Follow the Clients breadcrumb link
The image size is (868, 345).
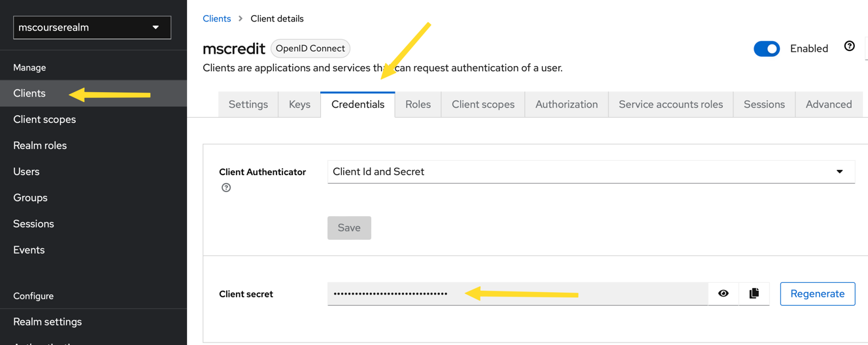pyautogui.click(x=217, y=18)
